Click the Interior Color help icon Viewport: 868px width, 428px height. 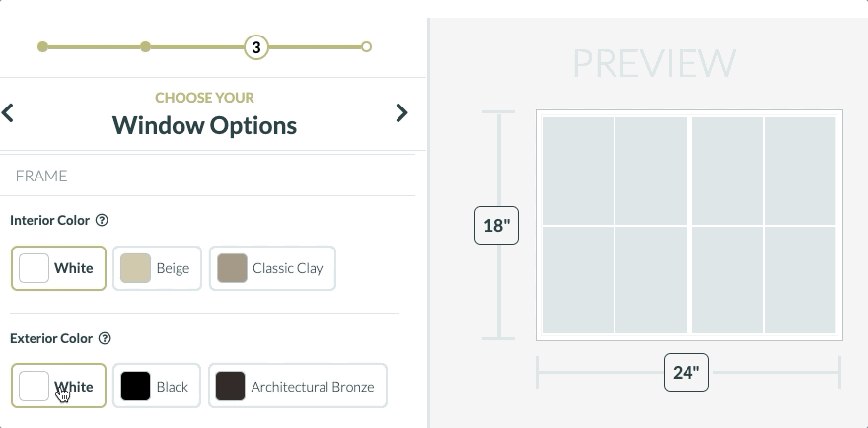(x=102, y=221)
